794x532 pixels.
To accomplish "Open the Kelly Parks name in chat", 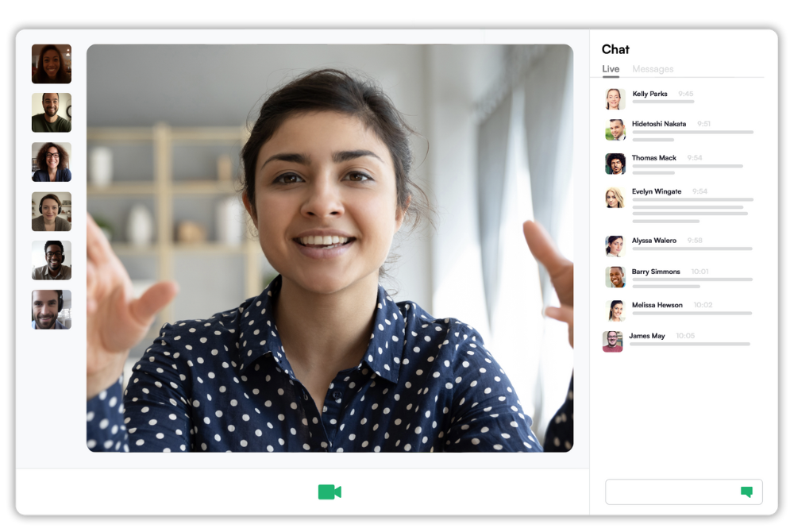I will 649,94.
